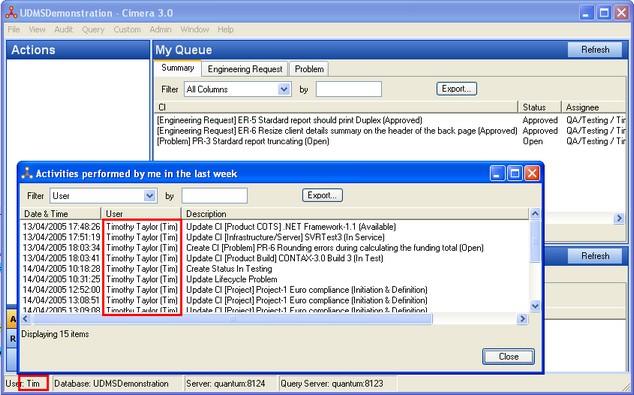Viewport: 634px width, 395px height.
Task: Select ER-5 Standard report should print Duplex row
Action: point(390,120)
